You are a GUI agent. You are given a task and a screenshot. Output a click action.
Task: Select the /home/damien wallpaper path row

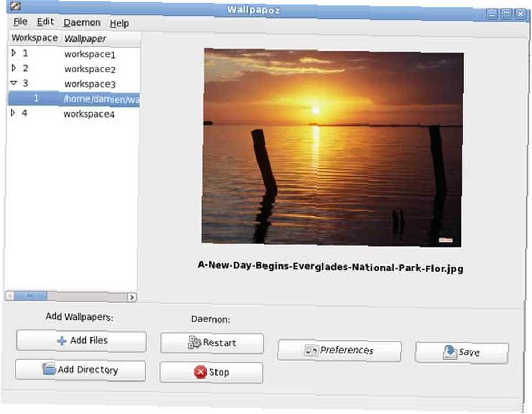74,99
